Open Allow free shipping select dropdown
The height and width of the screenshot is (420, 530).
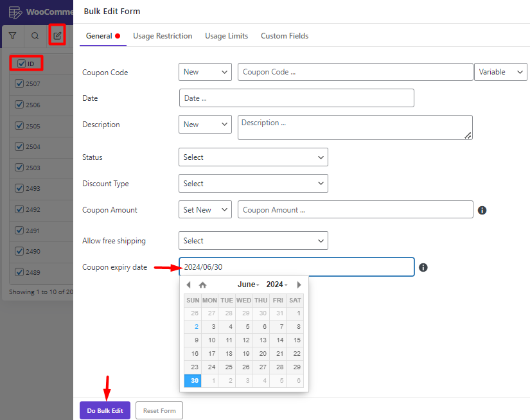click(253, 241)
